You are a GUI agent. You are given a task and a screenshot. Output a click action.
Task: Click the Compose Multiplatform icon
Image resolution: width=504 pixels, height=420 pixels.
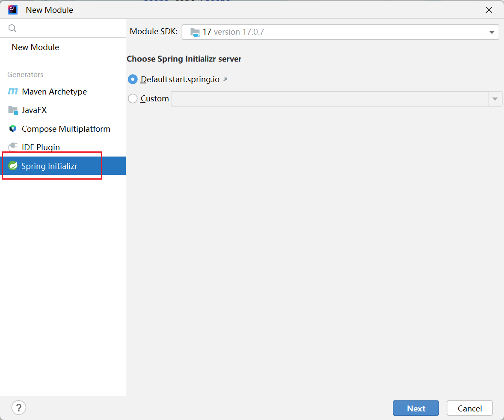(13, 129)
